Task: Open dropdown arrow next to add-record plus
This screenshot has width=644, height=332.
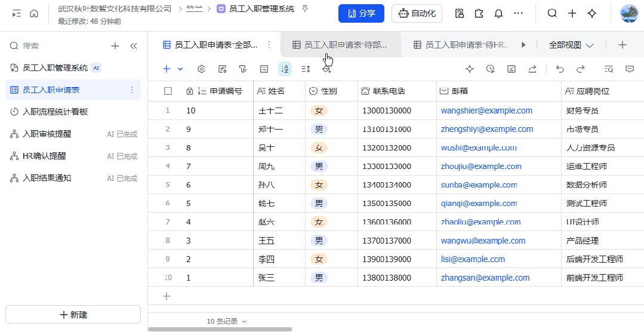Action: tap(180, 69)
